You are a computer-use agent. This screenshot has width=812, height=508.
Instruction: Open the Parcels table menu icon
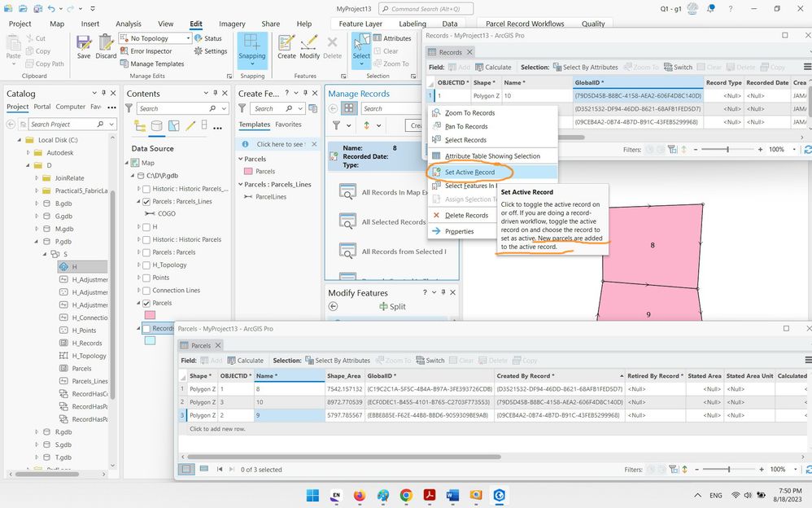[x=808, y=361]
